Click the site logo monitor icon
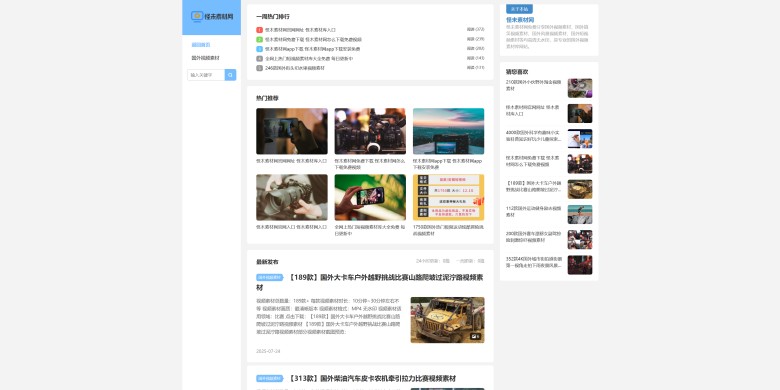Viewport: 780px width, 390px height. click(x=197, y=16)
